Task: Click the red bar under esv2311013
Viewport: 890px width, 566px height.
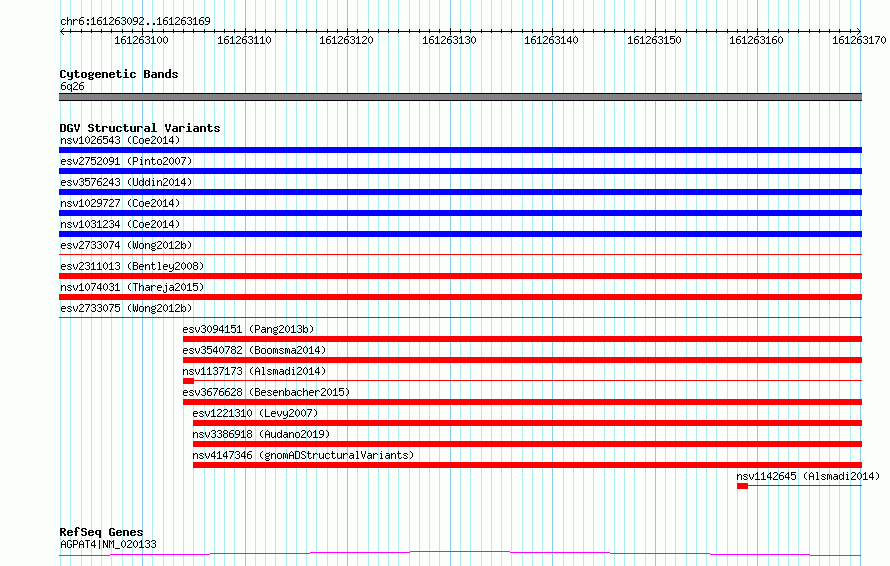Action: [x=460, y=276]
